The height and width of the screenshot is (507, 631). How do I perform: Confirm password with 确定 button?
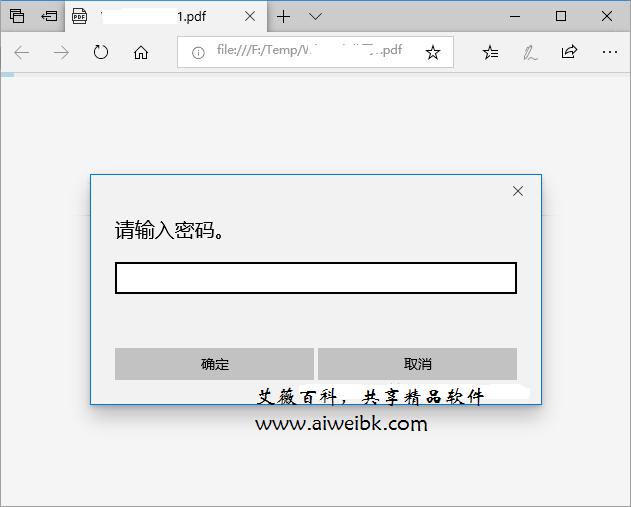pyautogui.click(x=214, y=364)
